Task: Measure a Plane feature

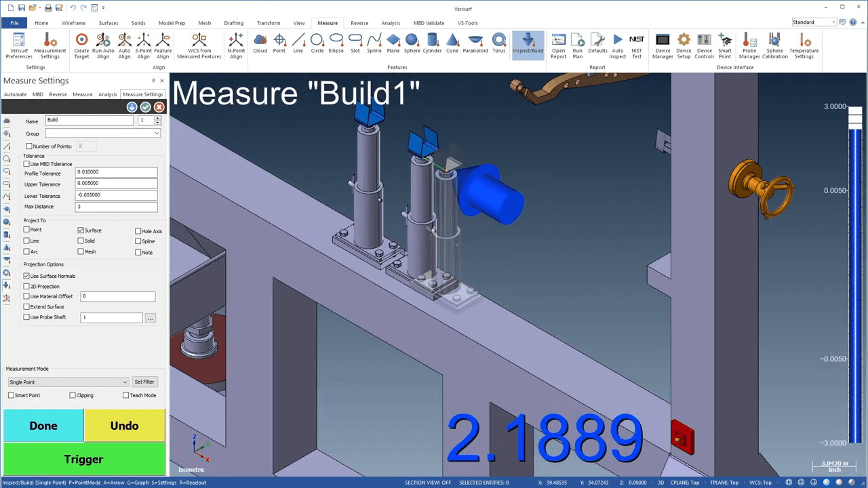Action: coord(393,43)
